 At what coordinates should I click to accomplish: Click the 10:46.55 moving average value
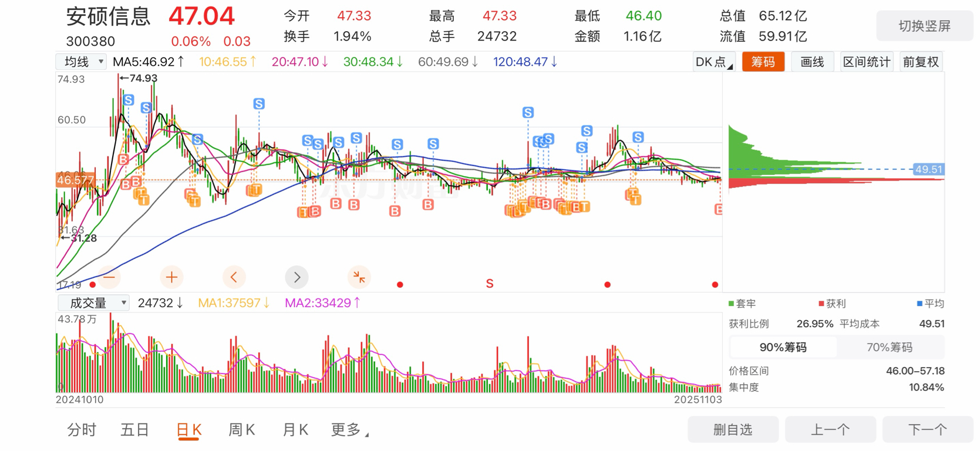coord(228,62)
